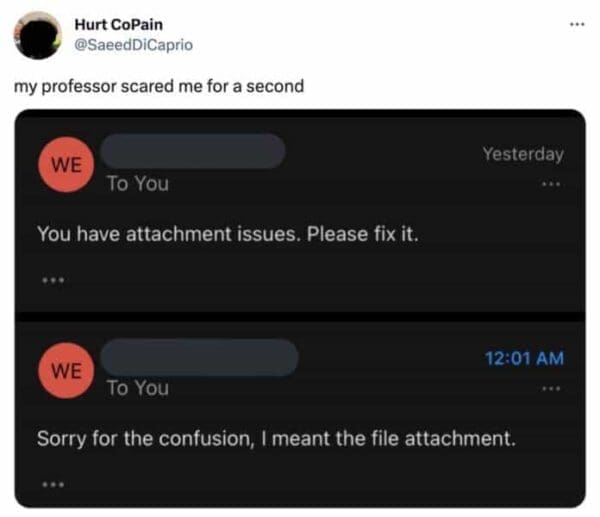
Task: Open more actions below the Yesterday timestamp
Action: pyautogui.click(x=550, y=184)
